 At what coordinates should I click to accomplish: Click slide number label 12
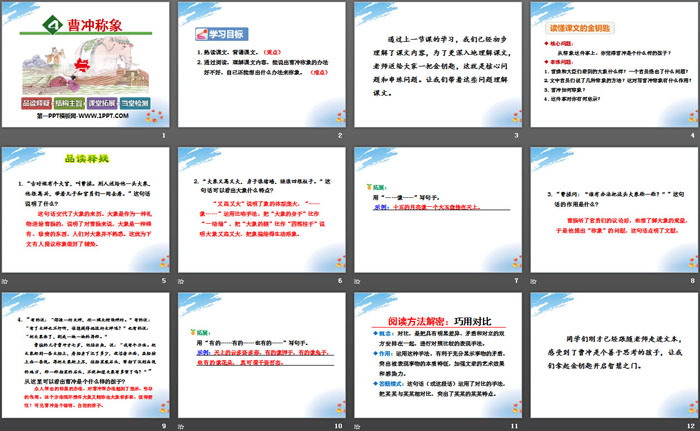(x=691, y=426)
